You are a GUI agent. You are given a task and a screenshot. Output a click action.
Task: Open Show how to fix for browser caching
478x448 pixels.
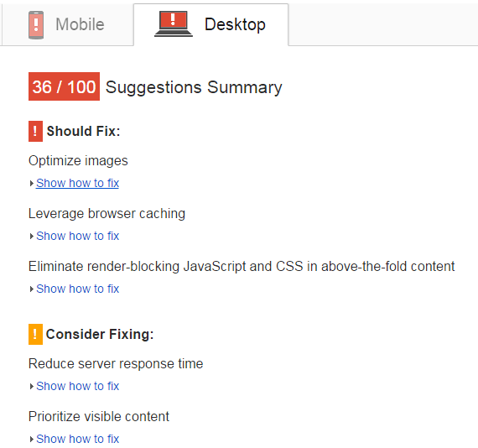coord(77,236)
